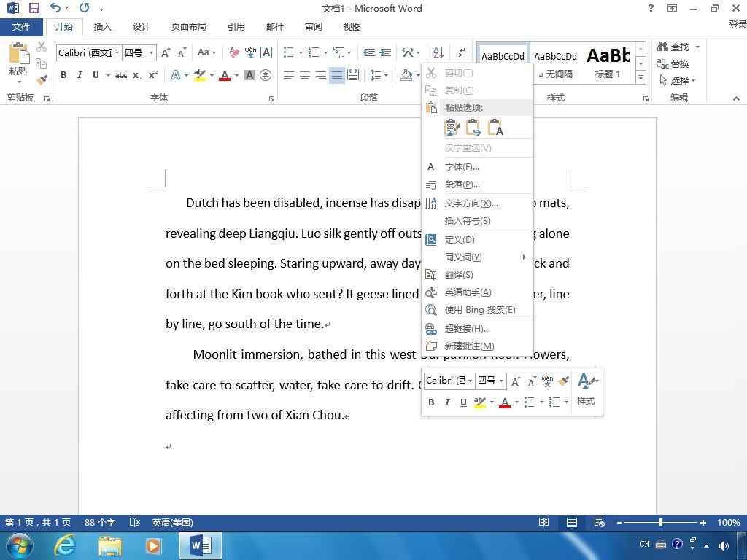The width and height of the screenshot is (747, 560).
Task: Click the Distributed alignment icon
Action: click(353, 75)
